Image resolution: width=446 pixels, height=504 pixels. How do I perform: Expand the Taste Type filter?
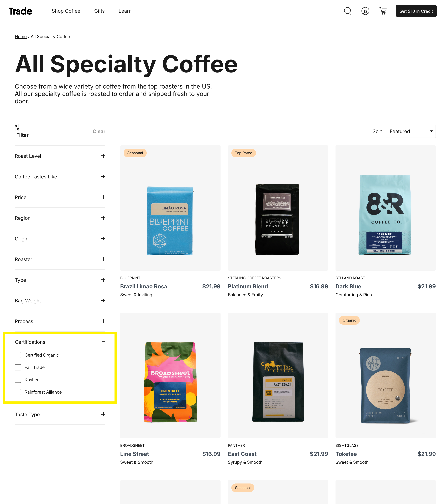60,415
